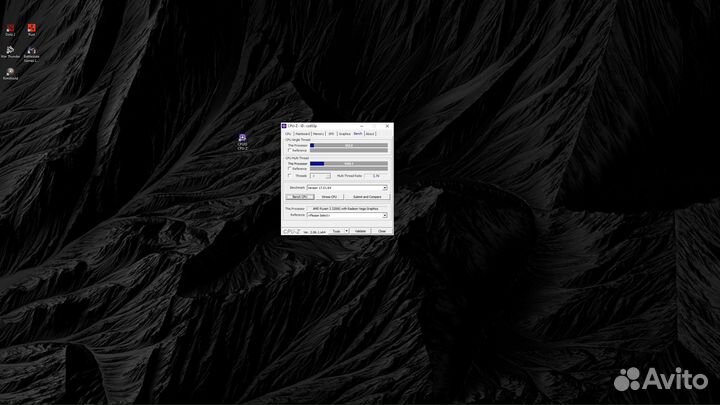Adjust the Threads count stepper
This screenshot has height=405, width=720.
[x=328, y=176]
